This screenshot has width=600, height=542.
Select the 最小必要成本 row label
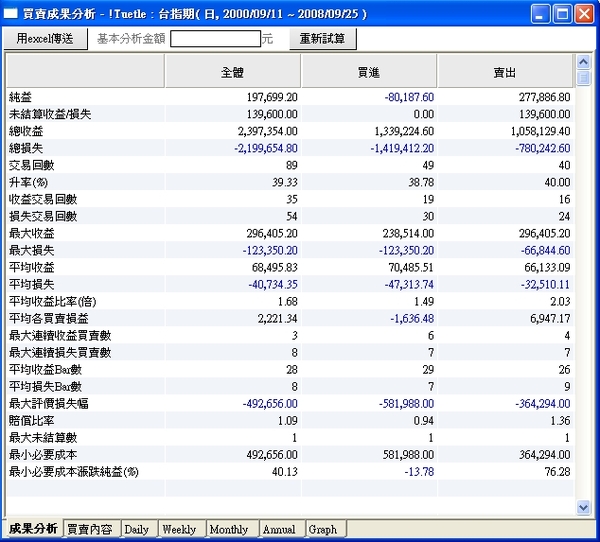point(43,455)
